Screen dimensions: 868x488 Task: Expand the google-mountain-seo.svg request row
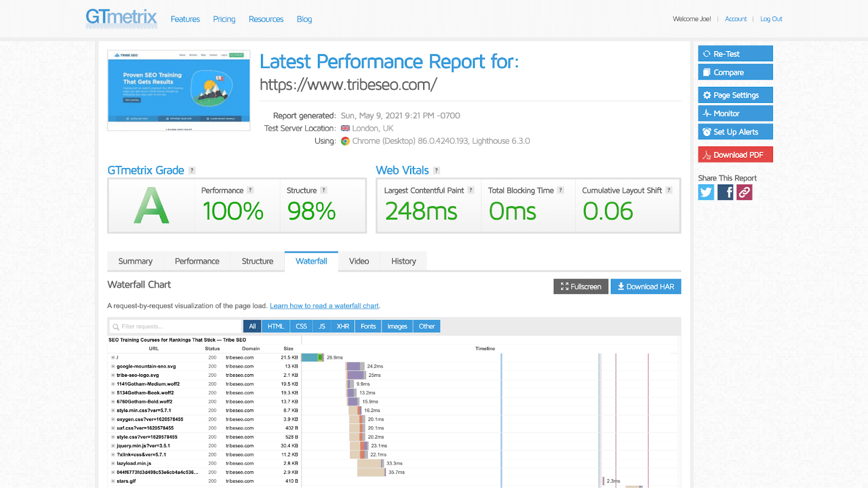pyautogui.click(x=113, y=367)
